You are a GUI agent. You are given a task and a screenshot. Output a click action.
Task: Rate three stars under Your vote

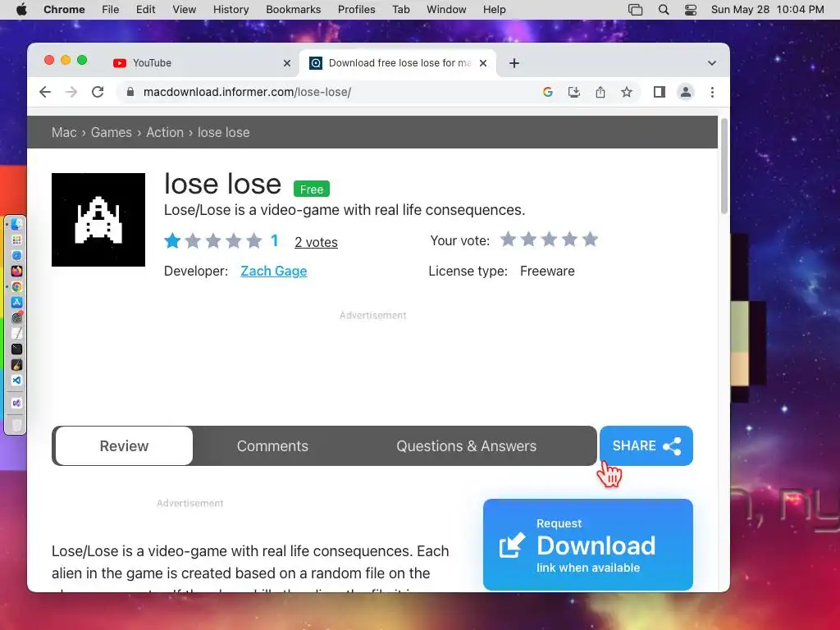coord(549,240)
